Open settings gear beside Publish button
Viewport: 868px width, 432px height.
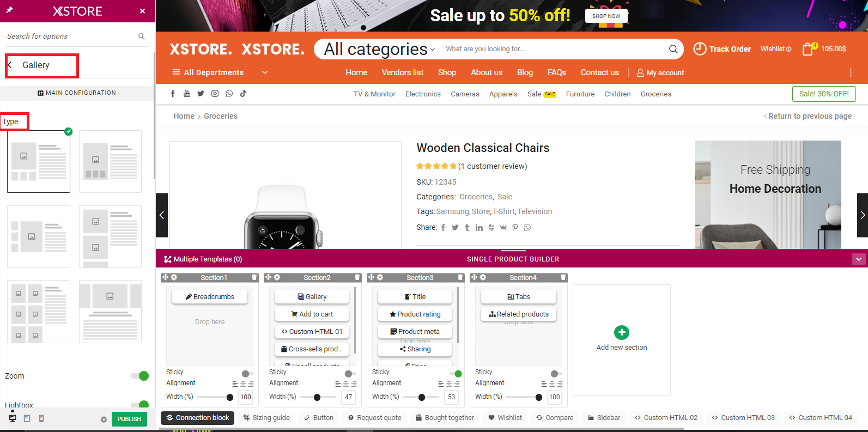104,419
